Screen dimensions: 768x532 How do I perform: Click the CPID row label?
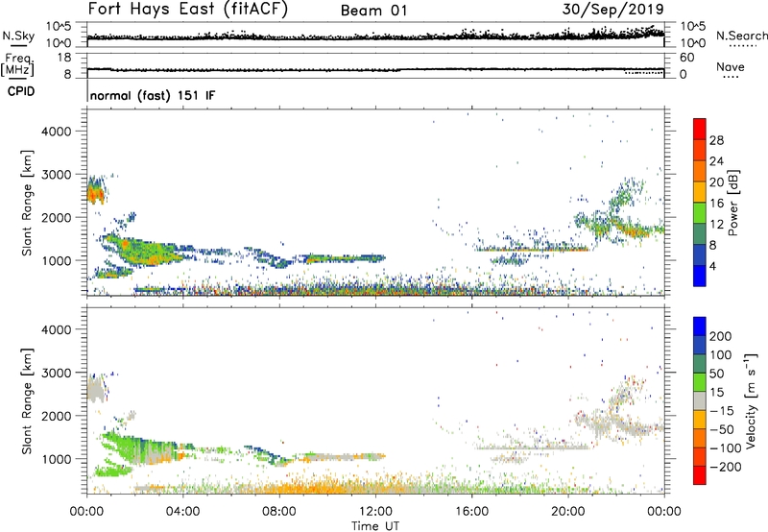coord(21,91)
